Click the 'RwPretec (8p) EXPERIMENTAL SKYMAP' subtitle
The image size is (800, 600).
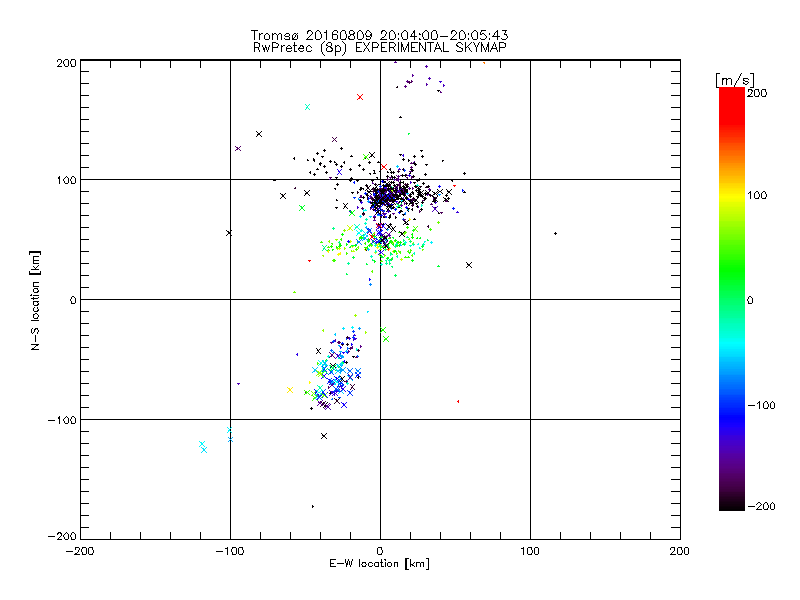[380, 48]
